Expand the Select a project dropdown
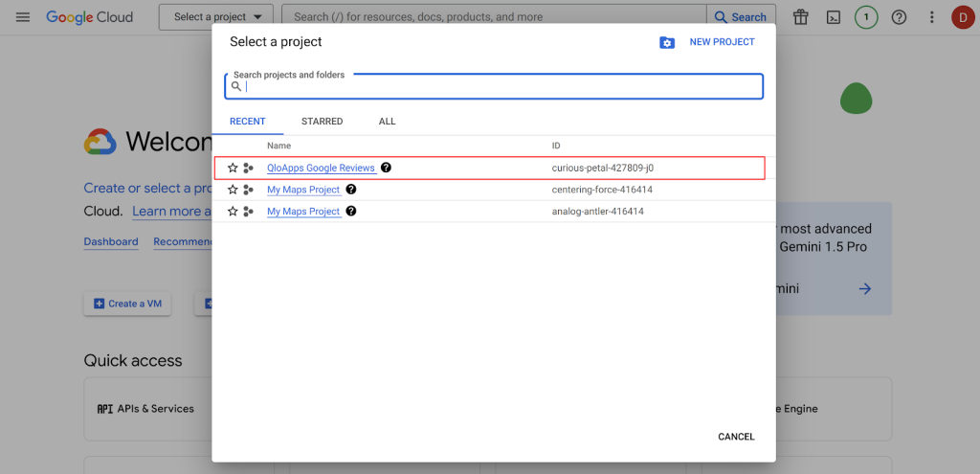This screenshot has height=474, width=980. point(216,17)
